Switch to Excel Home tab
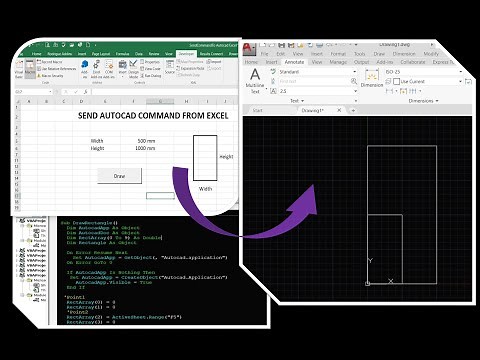480x360 pixels. tap(36, 54)
